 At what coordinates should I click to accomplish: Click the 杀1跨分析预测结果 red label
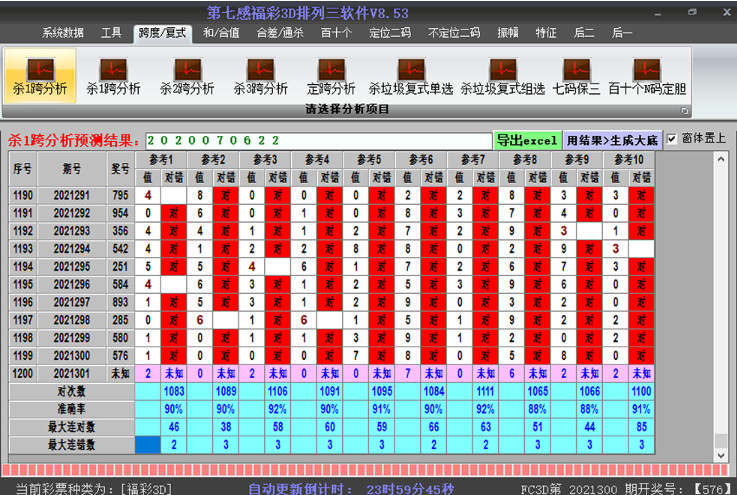point(74,141)
